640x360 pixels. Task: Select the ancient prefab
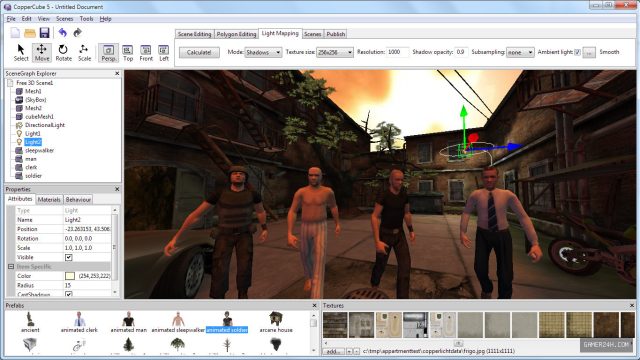[x=30, y=322]
